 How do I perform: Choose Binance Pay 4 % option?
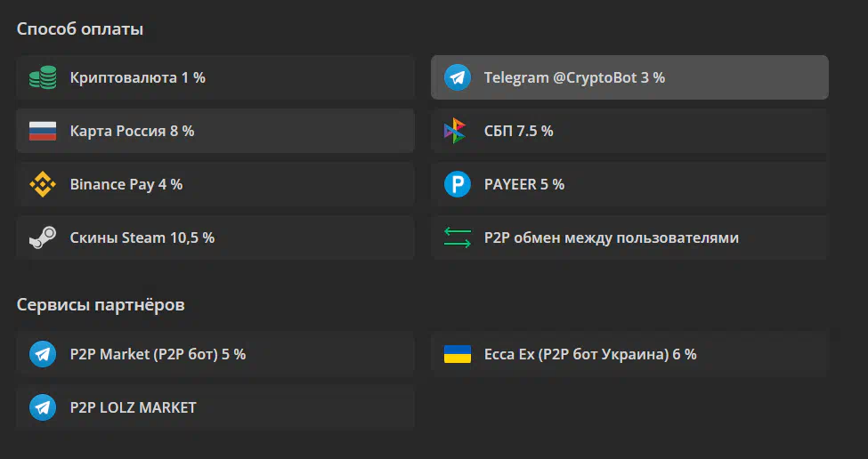click(x=215, y=184)
